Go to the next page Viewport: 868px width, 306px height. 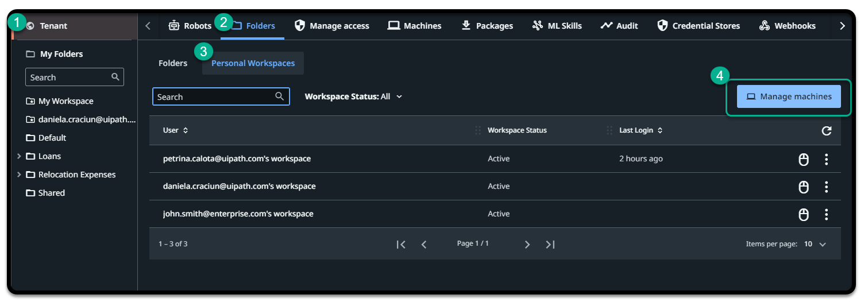point(527,245)
